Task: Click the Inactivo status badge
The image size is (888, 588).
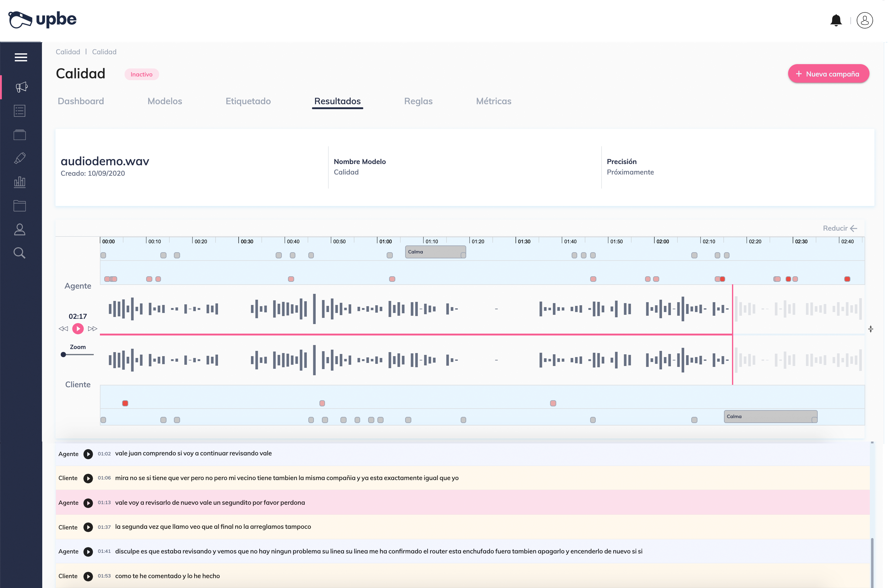Action: point(142,74)
